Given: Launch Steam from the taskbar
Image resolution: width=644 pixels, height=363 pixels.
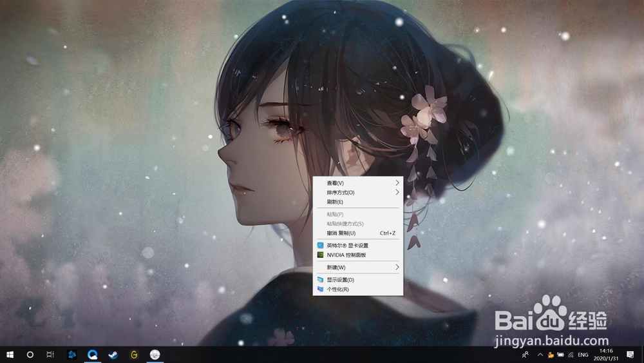Looking at the screenshot, I should [113, 355].
